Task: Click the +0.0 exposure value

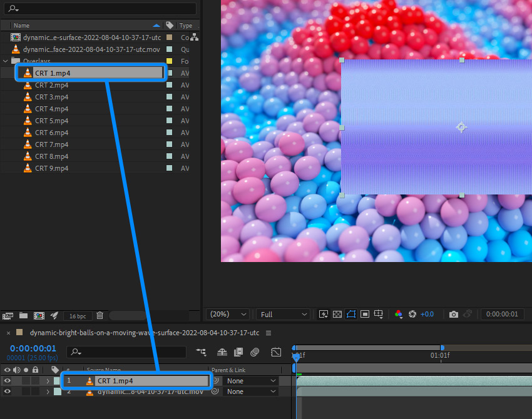Action: (x=427, y=314)
